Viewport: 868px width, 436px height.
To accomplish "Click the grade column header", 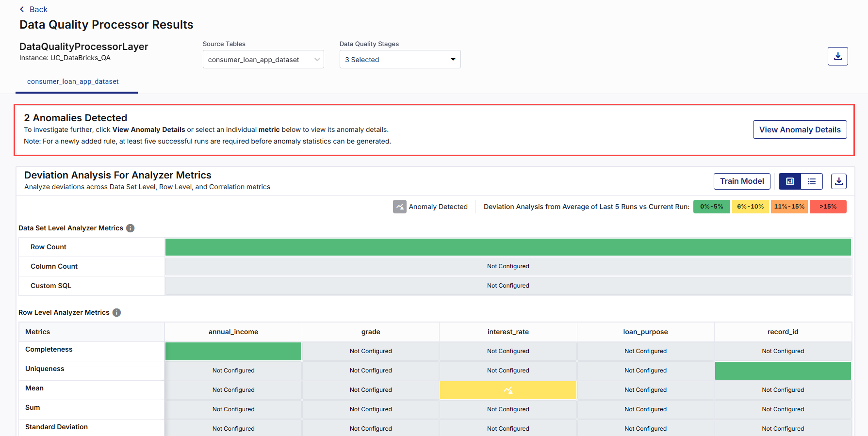I will [x=371, y=332].
